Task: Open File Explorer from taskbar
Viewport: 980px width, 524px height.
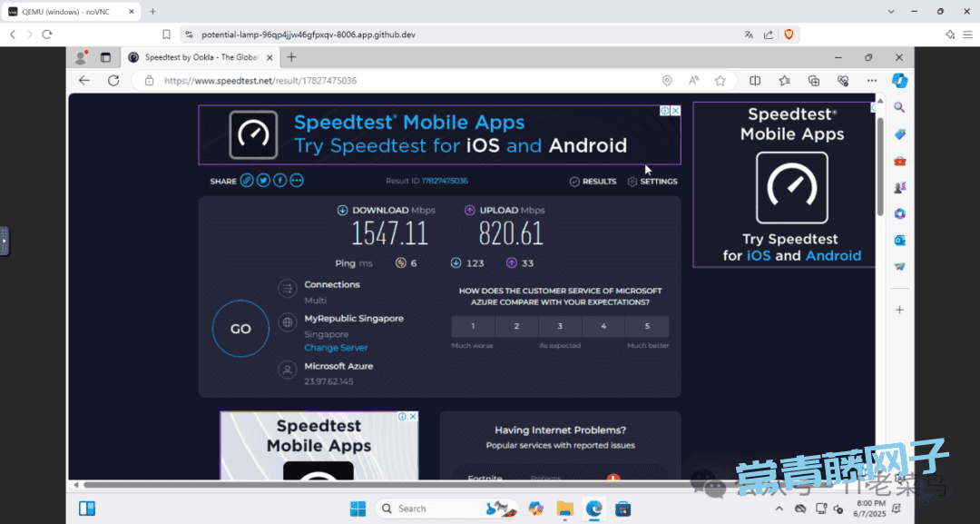Action: tap(565, 509)
